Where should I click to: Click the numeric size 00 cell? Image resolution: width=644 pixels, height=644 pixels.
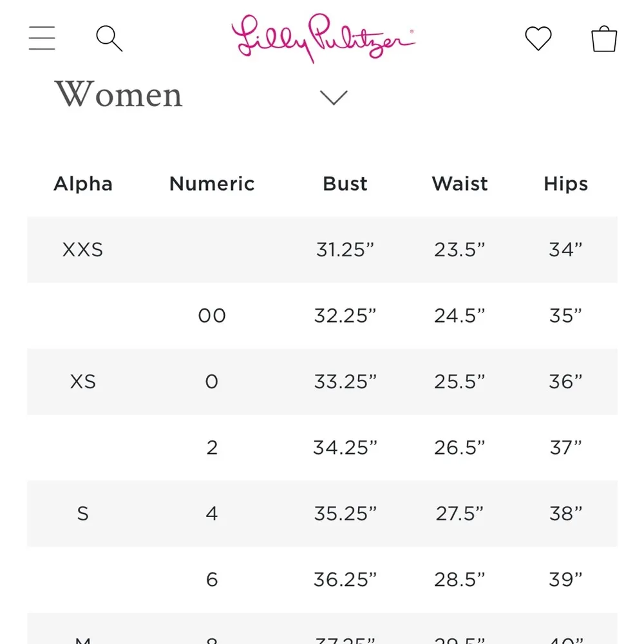pyautogui.click(x=212, y=316)
